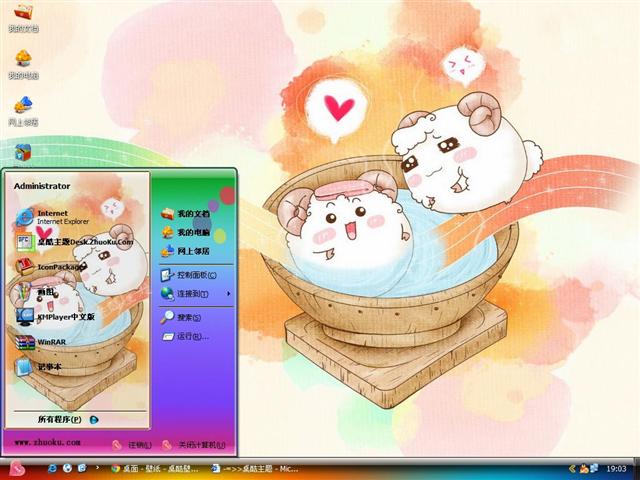Image resolution: width=640 pixels, height=480 pixels.
Task: Open the 网上邻居 desktop icon
Action: (23, 111)
